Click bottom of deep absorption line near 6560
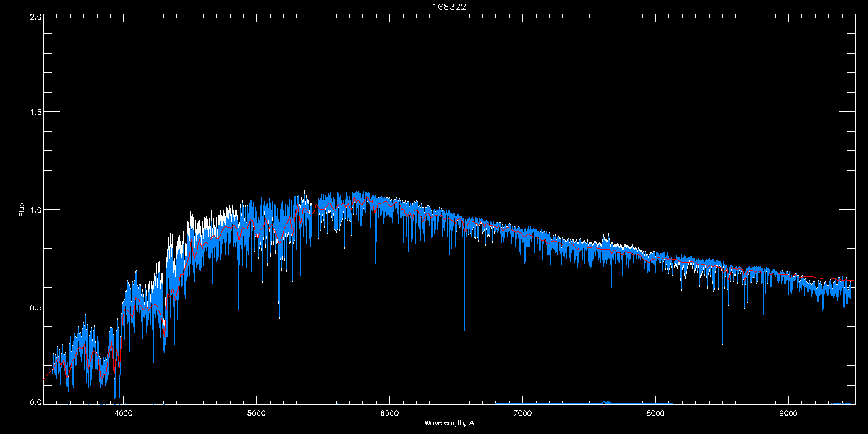Screen dimensions: 868x434 [x=464, y=330]
